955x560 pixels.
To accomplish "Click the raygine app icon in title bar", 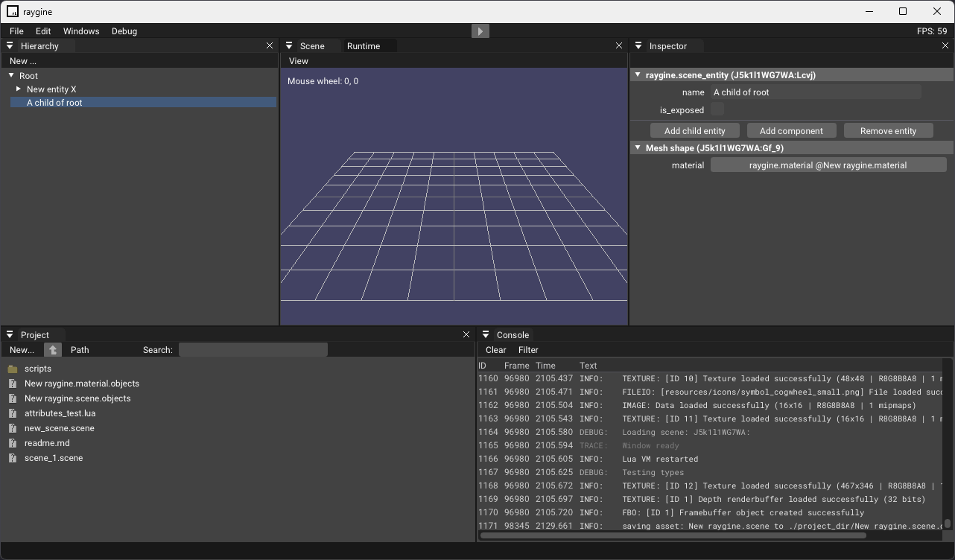I will pyautogui.click(x=13, y=12).
